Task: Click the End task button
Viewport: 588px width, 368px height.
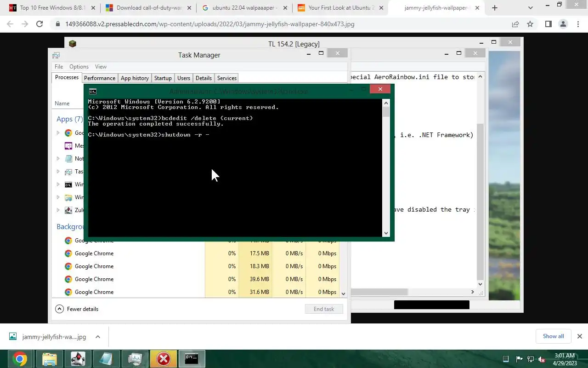Action: coord(324,309)
